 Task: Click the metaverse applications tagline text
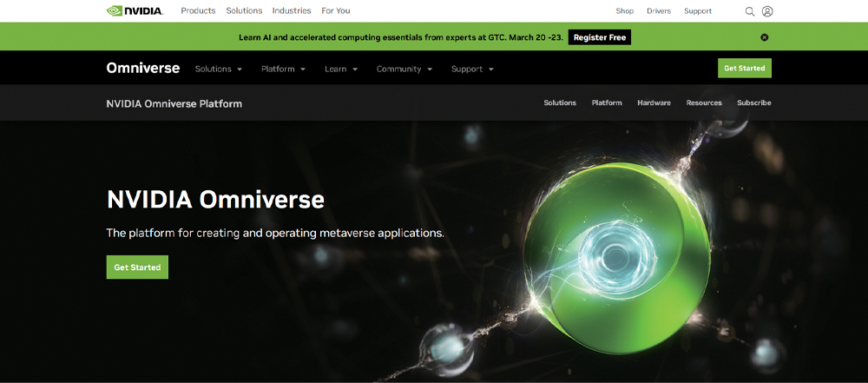275,234
